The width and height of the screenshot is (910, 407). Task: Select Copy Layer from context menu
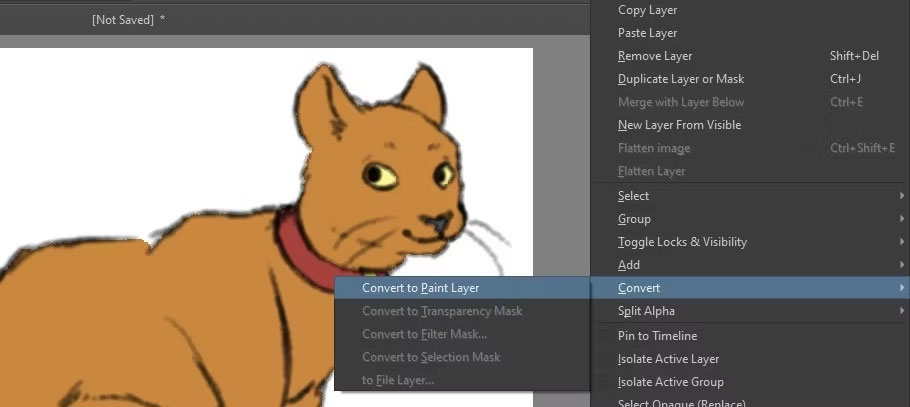pyautogui.click(x=750, y=10)
